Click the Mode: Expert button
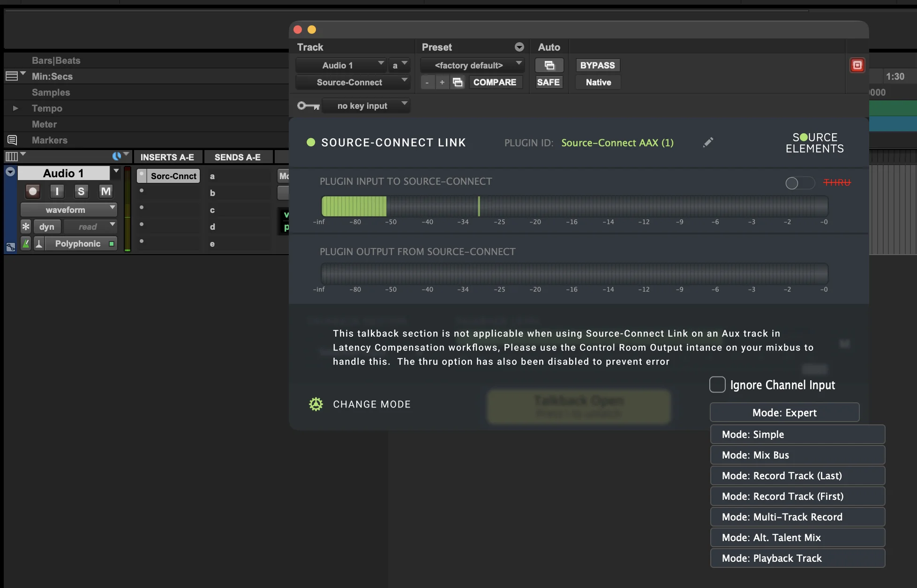This screenshot has height=588, width=917. pos(784,413)
